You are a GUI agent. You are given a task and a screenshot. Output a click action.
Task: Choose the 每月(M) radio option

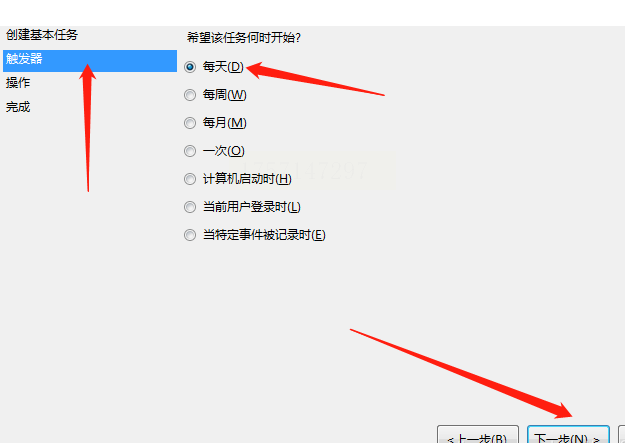(x=190, y=123)
